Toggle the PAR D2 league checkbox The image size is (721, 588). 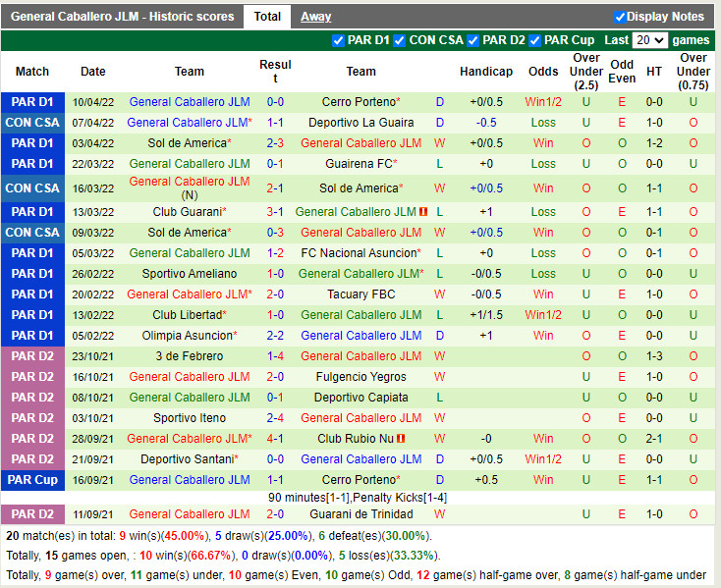[x=472, y=40]
